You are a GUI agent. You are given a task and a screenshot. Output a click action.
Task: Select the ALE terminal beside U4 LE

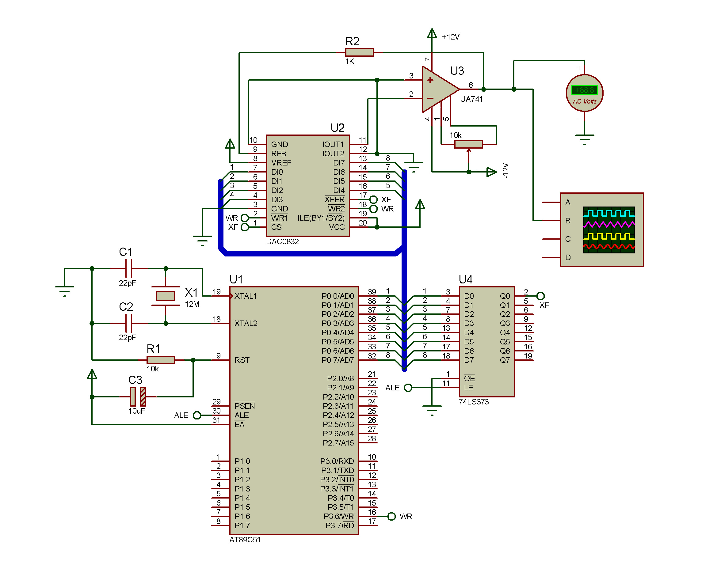pos(408,388)
